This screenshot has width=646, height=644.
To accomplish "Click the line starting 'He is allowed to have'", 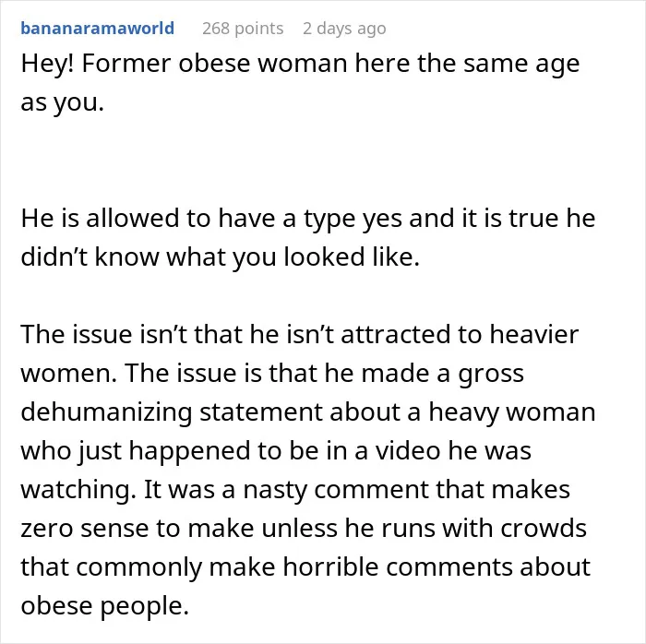I will pos(307,219).
